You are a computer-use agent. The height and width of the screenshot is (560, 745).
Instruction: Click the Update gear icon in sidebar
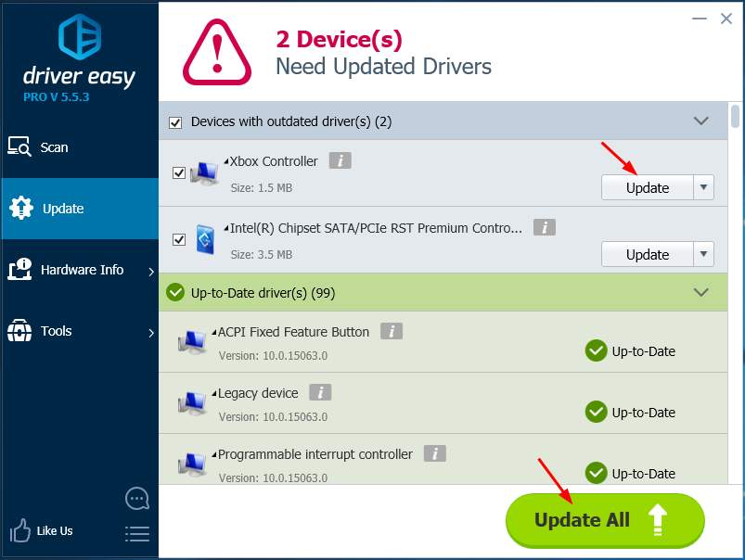[21, 208]
